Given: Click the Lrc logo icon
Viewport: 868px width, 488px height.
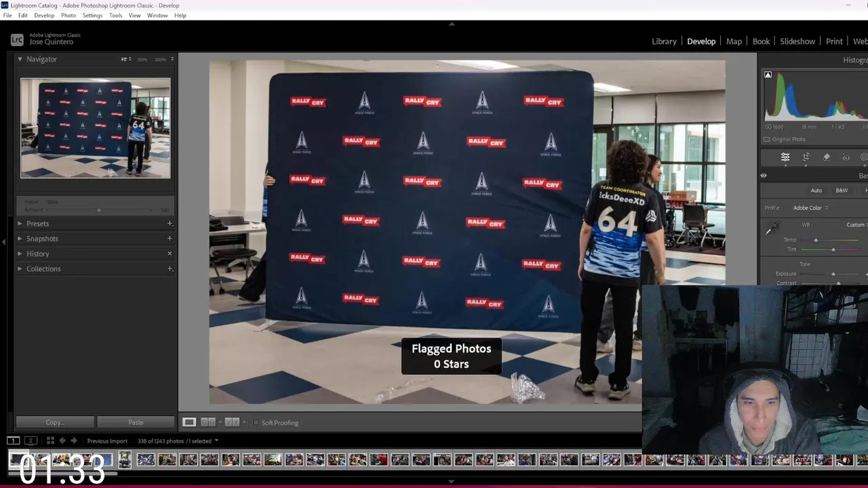Looking at the screenshot, I should 17,40.
